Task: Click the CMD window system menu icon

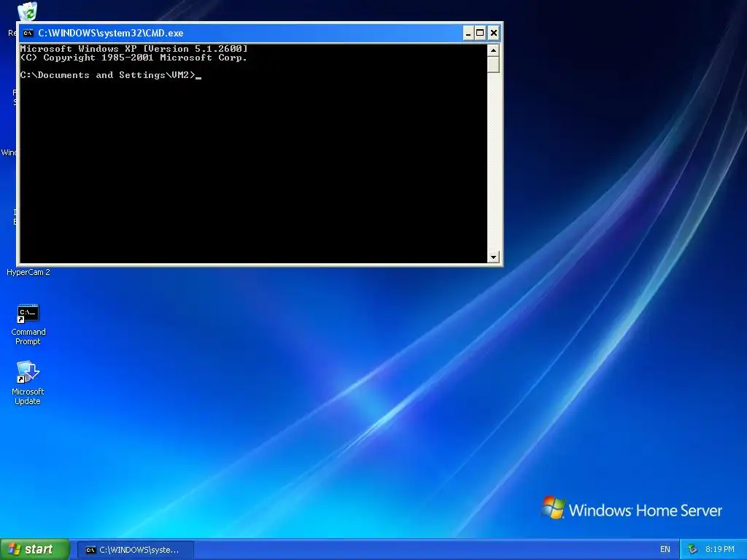Action: tap(28, 33)
